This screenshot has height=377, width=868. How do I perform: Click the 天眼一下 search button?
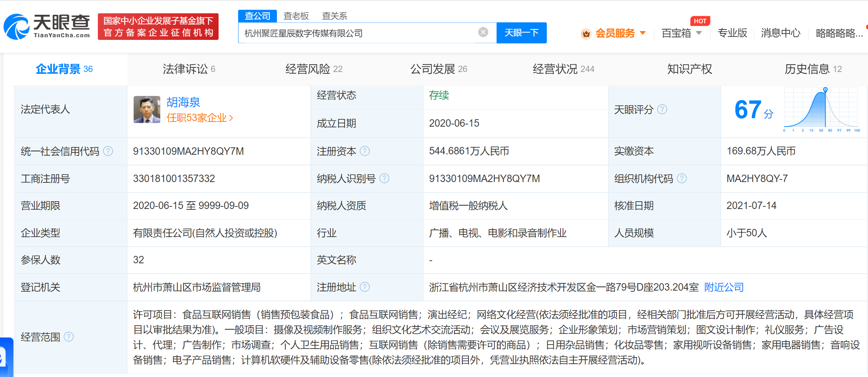(x=521, y=33)
